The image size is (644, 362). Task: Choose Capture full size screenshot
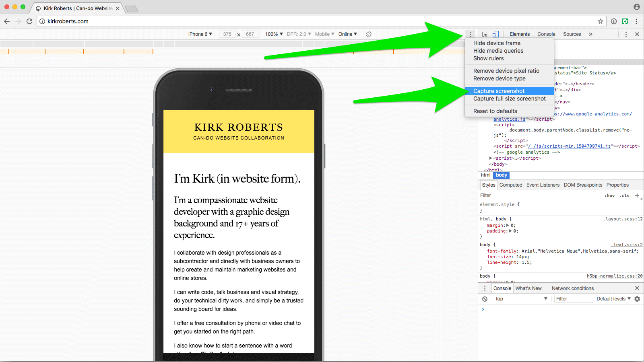(509, 99)
